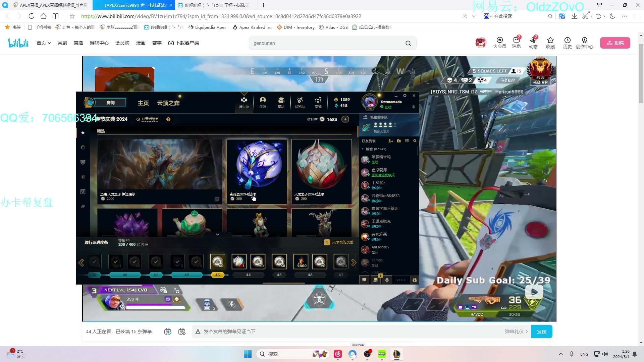Click the undo closed-tab icon
644x362 pixels.
point(598,16)
